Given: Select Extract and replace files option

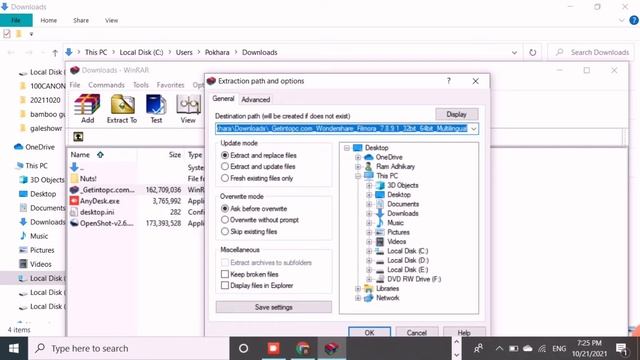Looking at the screenshot, I should pyautogui.click(x=225, y=155).
